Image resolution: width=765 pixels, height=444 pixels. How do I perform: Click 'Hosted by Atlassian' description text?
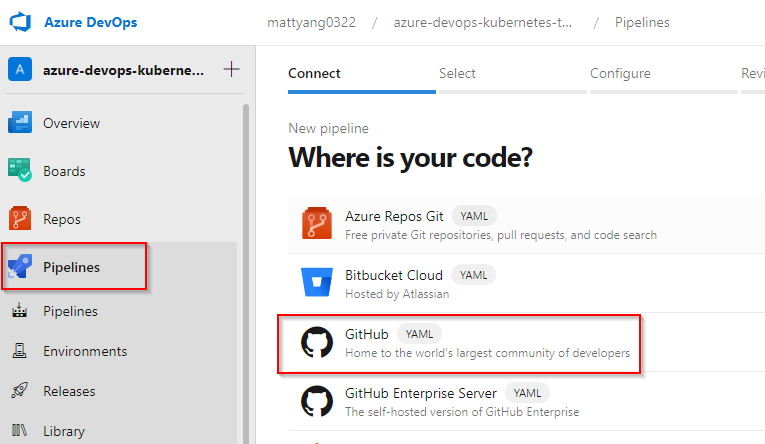pyautogui.click(x=397, y=294)
